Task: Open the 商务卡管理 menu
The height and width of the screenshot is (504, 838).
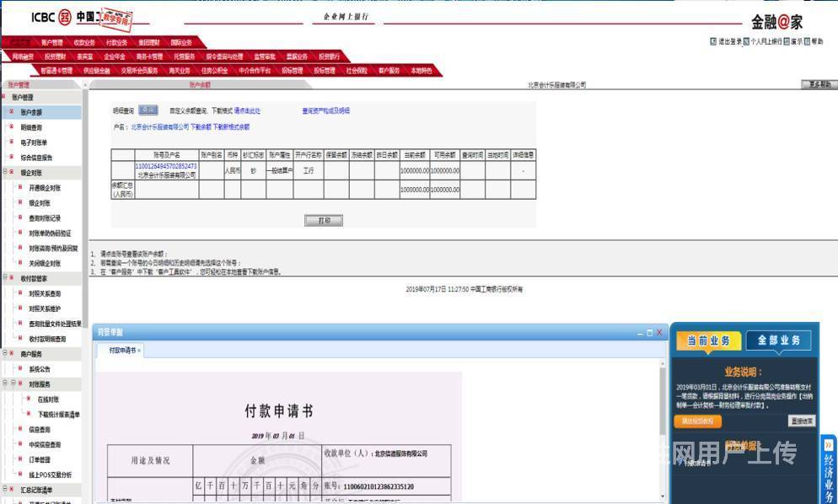Action: (149, 56)
